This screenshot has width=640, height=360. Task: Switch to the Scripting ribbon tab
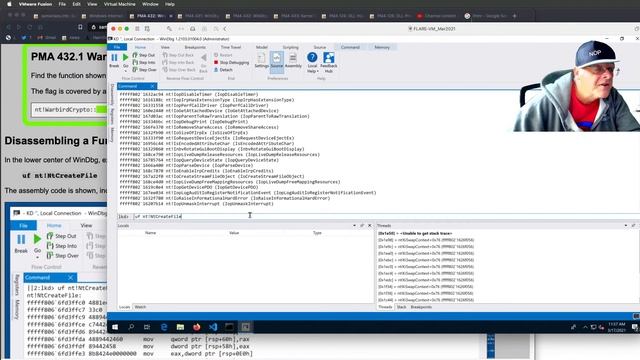click(291, 47)
